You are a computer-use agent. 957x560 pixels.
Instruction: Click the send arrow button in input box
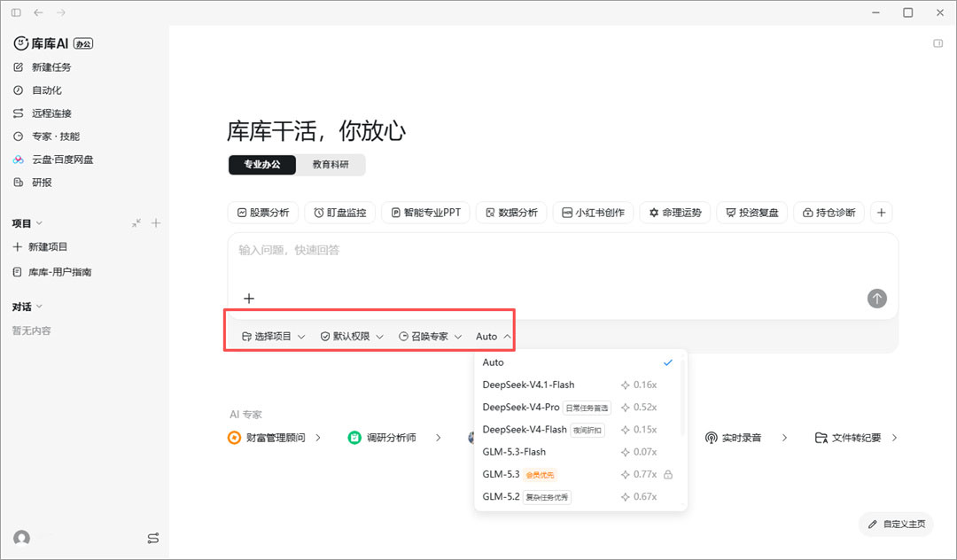[877, 299]
